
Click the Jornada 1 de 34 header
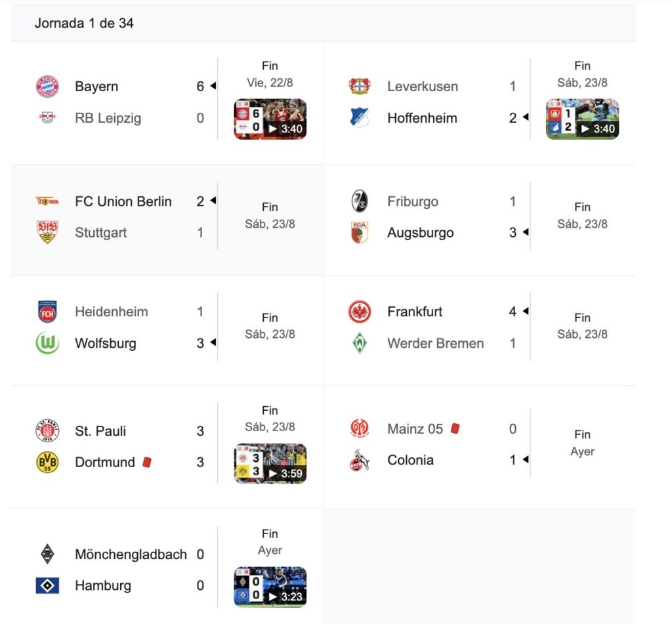click(x=84, y=23)
